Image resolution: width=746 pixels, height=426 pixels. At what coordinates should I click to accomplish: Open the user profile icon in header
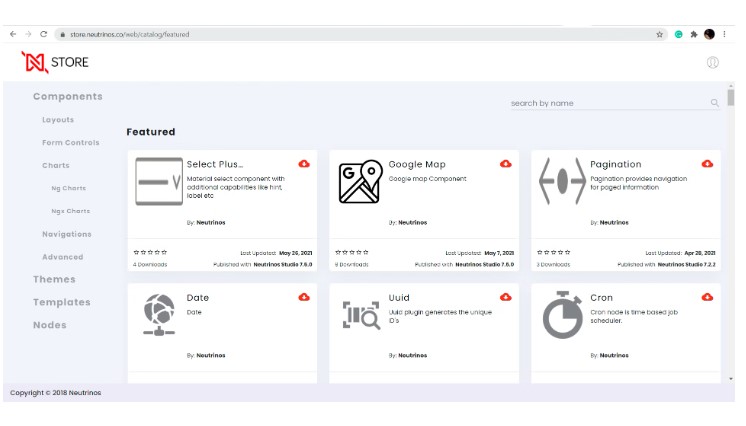pyautogui.click(x=712, y=62)
